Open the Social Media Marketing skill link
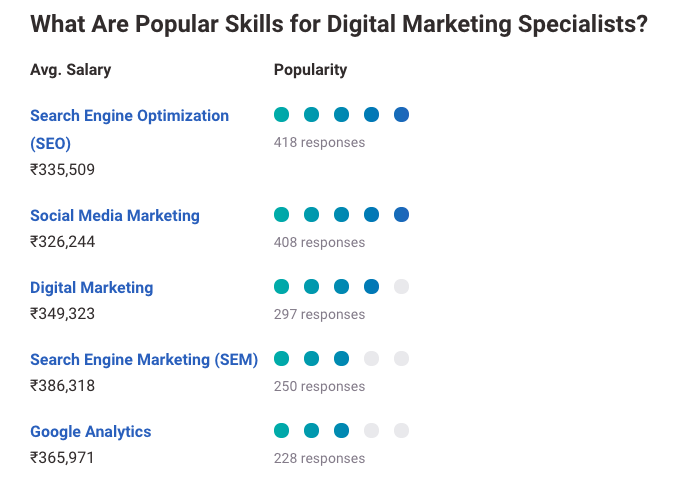 coord(115,215)
